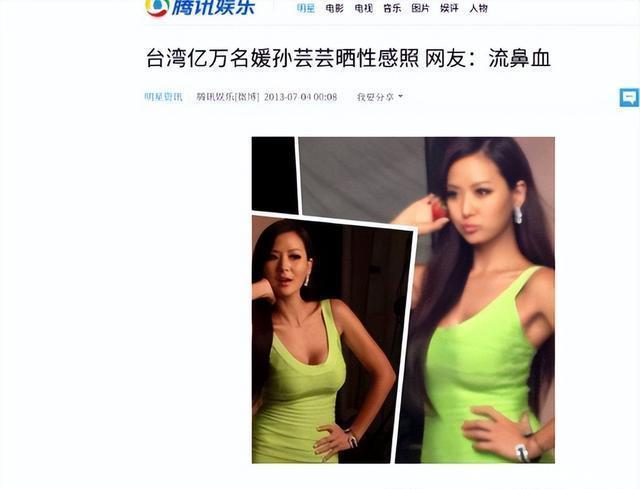
Task: Switch to the 电影 navigation tab
Action: point(335,8)
